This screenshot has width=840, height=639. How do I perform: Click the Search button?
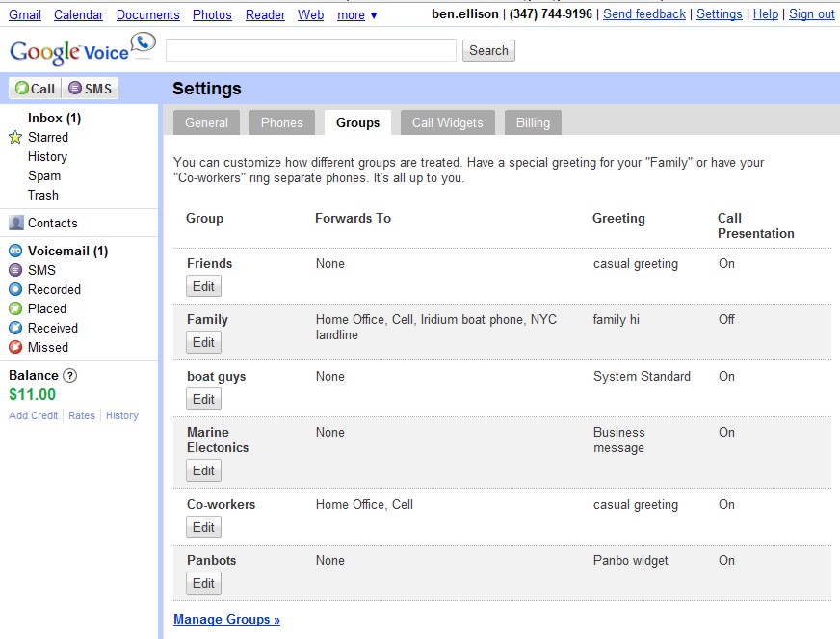[x=488, y=50]
